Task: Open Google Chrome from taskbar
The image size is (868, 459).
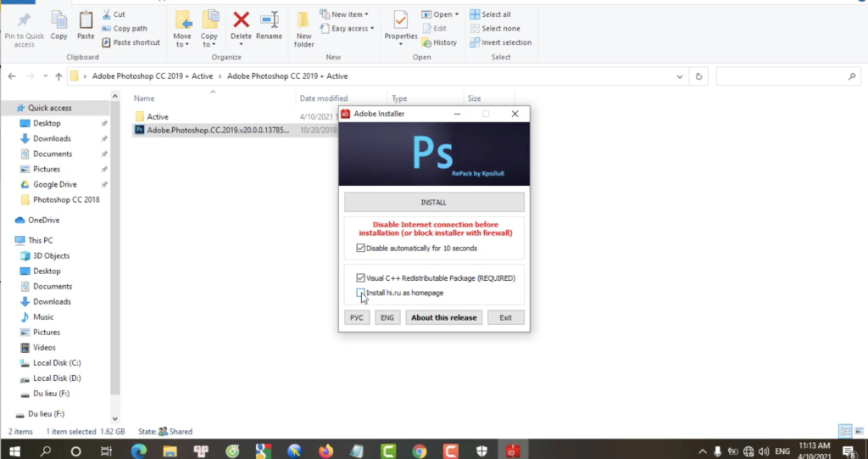Action: click(x=419, y=451)
